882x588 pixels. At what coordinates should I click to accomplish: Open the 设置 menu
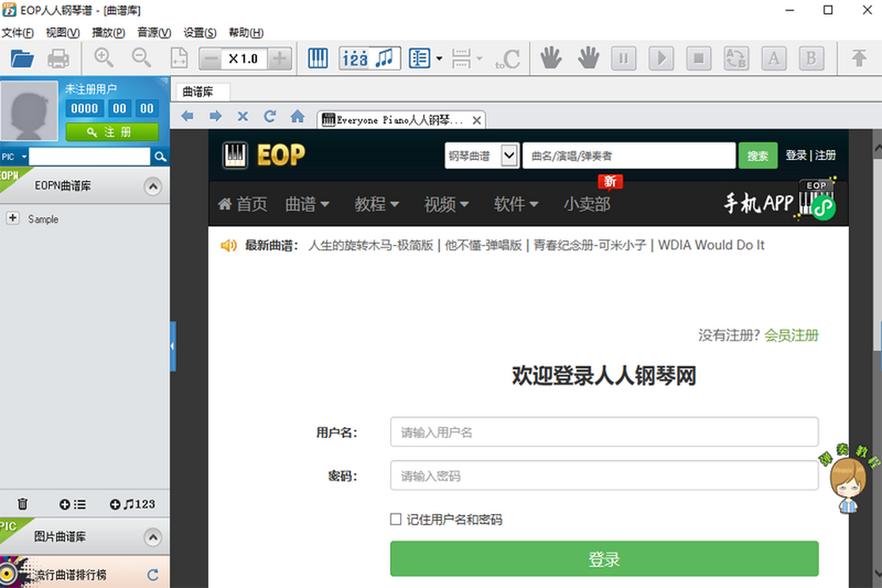click(200, 32)
